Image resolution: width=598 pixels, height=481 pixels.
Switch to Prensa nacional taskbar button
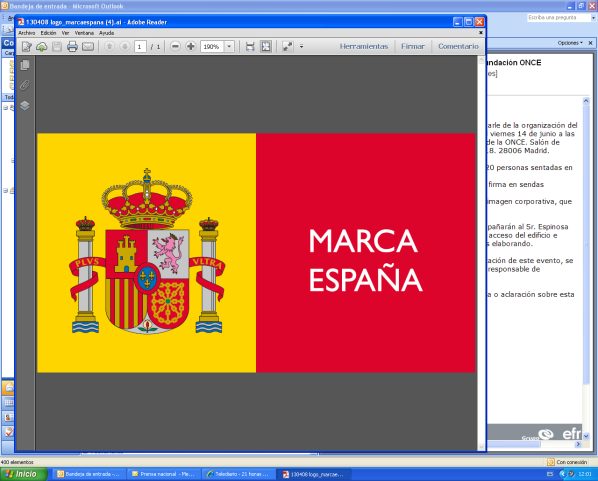point(163,474)
